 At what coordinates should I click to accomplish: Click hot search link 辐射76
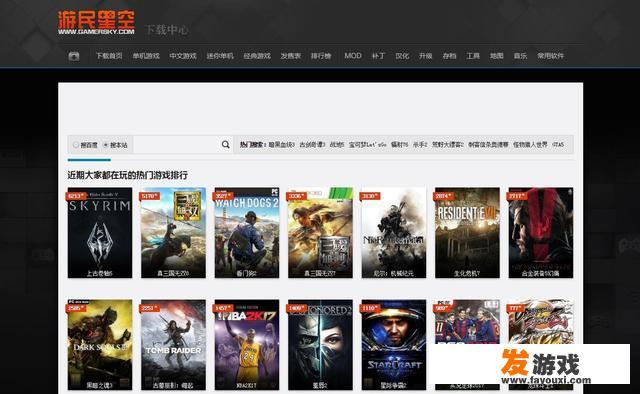pos(400,145)
